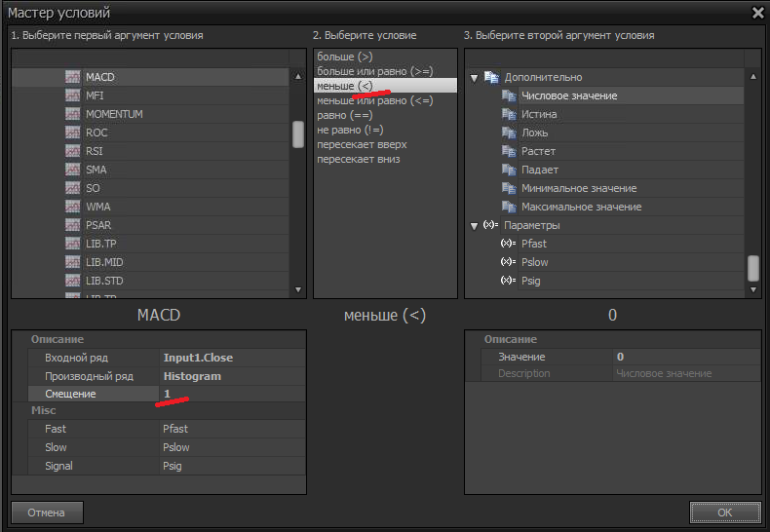Click the icon beside Максимальное значение

click(508, 207)
